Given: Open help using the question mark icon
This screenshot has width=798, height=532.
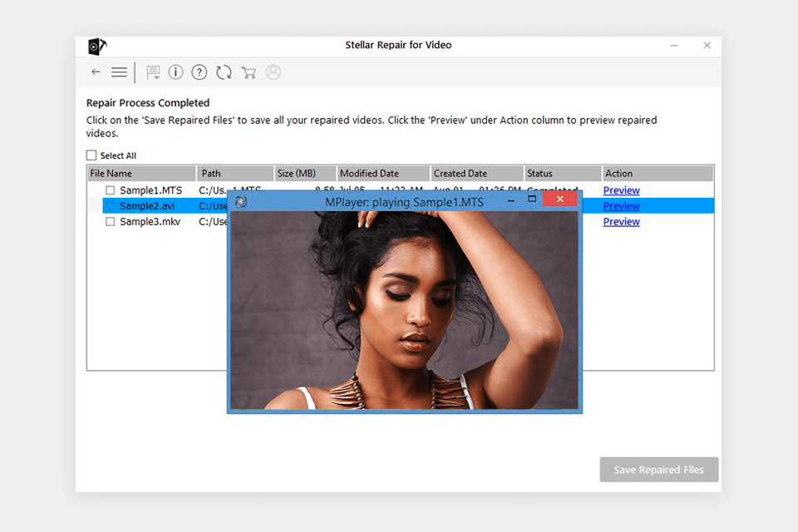Looking at the screenshot, I should pos(199,72).
